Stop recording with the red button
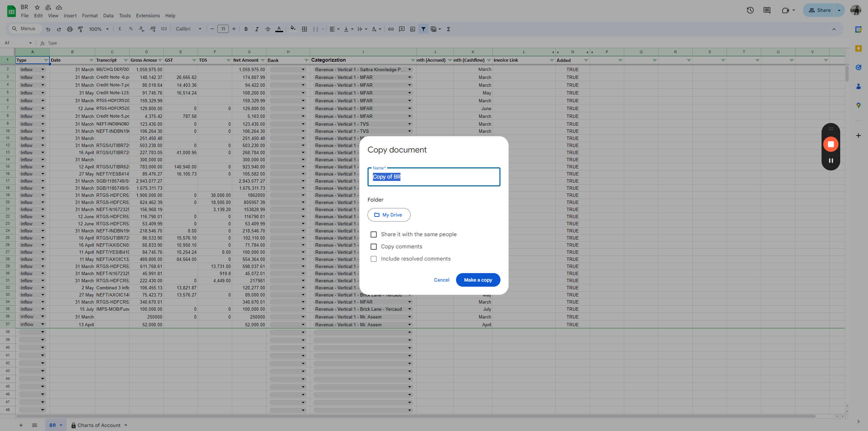Screen dimensions: 868x431 830,144
